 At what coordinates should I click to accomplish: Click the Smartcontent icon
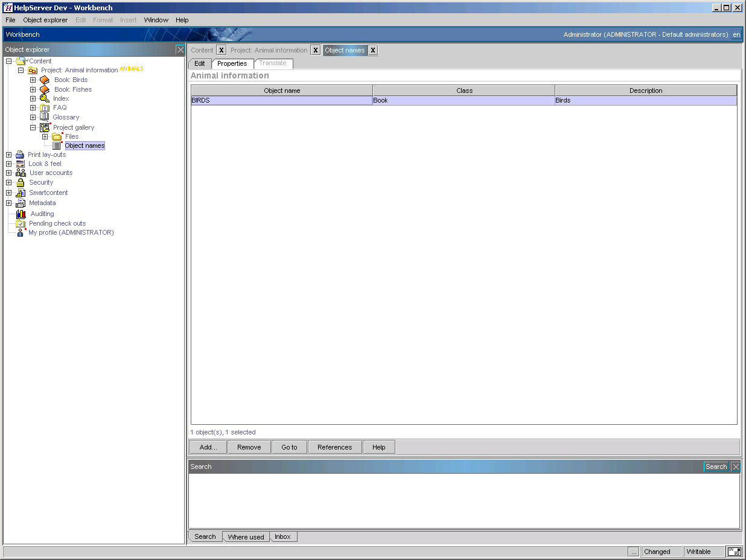pos(21,192)
